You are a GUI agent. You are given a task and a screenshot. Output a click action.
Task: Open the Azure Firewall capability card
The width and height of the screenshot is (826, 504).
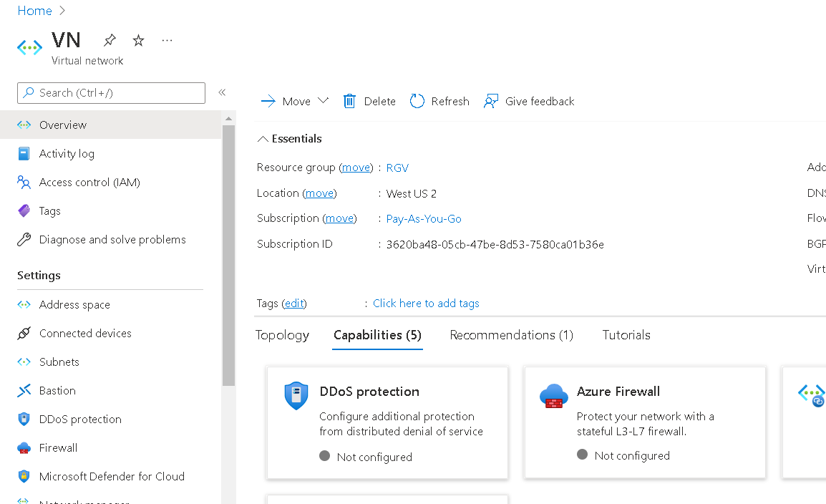645,422
